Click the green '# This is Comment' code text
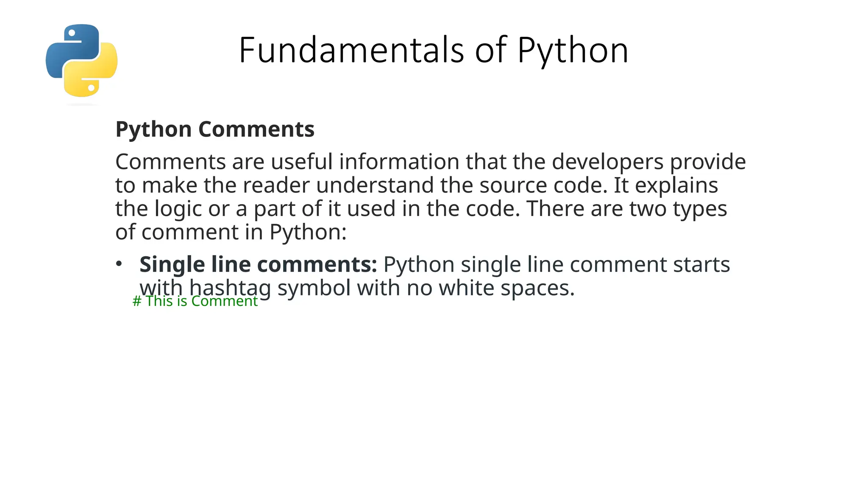The width and height of the screenshot is (868, 488). 195,301
